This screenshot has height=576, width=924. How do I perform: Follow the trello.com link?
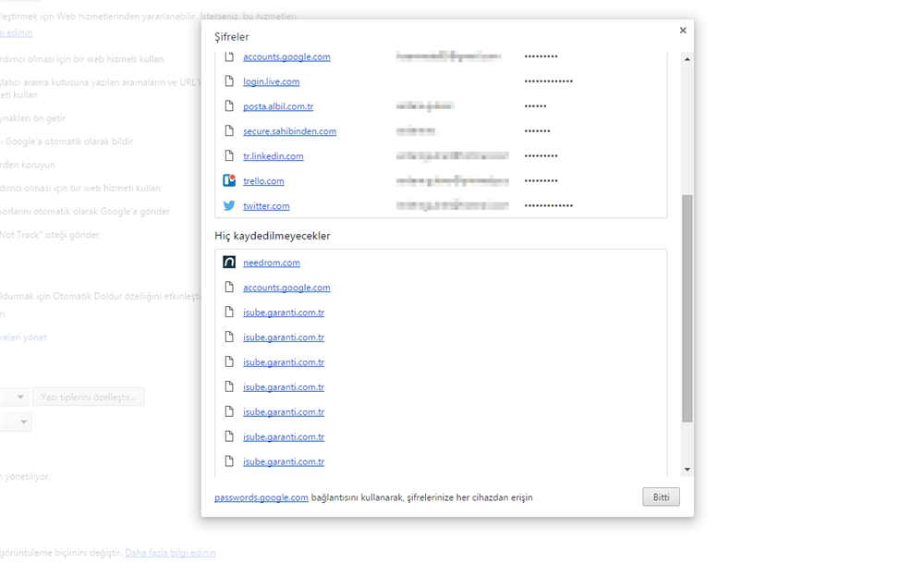tap(263, 181)
